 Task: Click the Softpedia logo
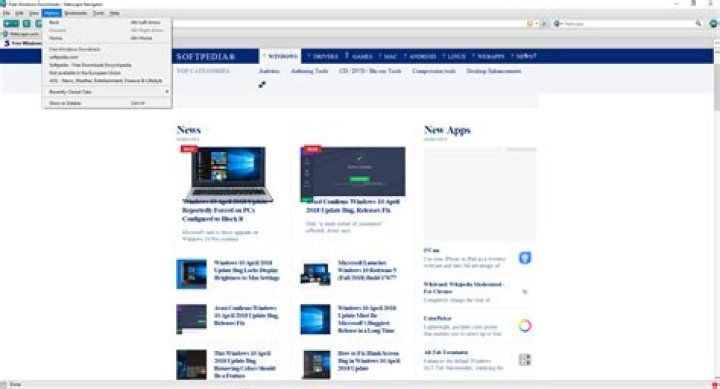point(206,56)
